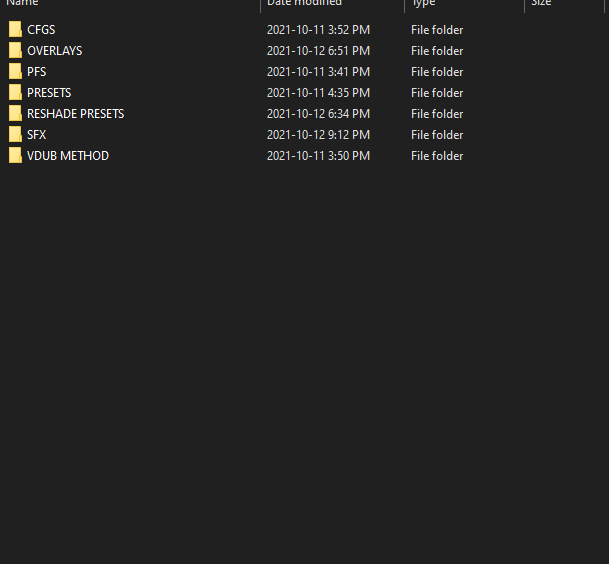Click the CFGS folder icon
The width and height of the screenshot is (609, 564).
click(x=15, y=30)
